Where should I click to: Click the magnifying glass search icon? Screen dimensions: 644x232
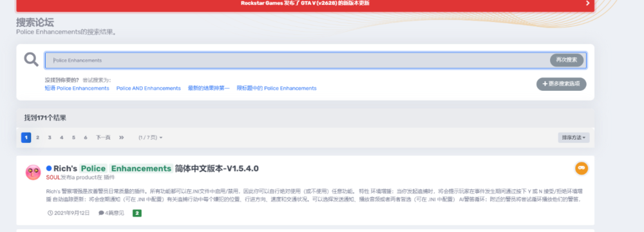click(31, 60)
